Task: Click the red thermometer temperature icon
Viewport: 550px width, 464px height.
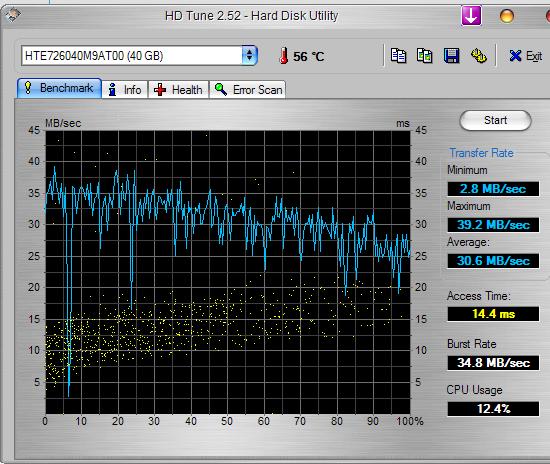Action: (x=283, y=56)
